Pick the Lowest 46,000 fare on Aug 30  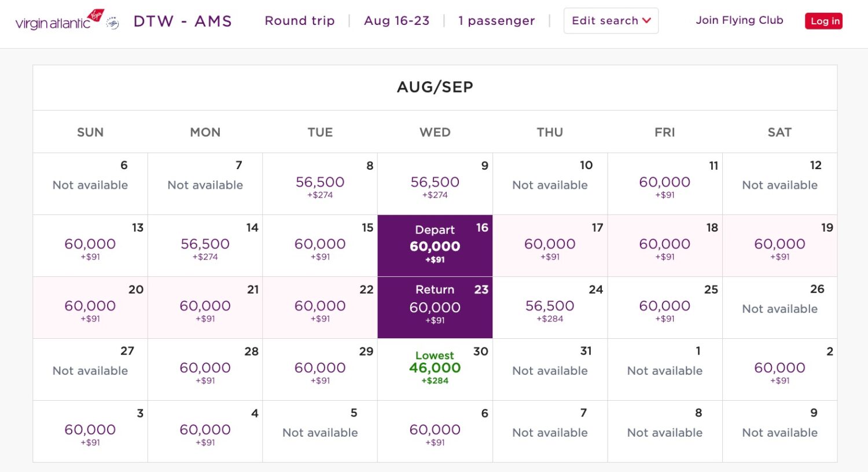click(x=435, y=369)
